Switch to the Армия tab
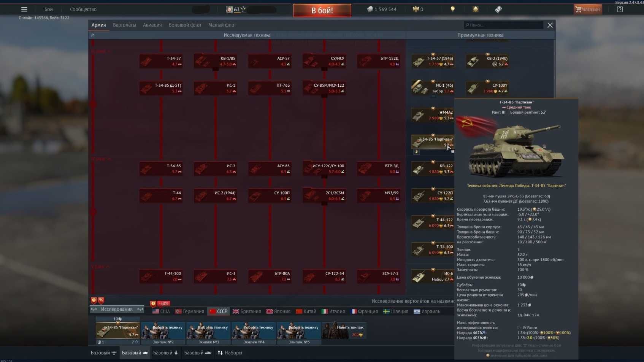Image resolution: width=644 pixels, height=362 pixels. click(x=98, y=25)
